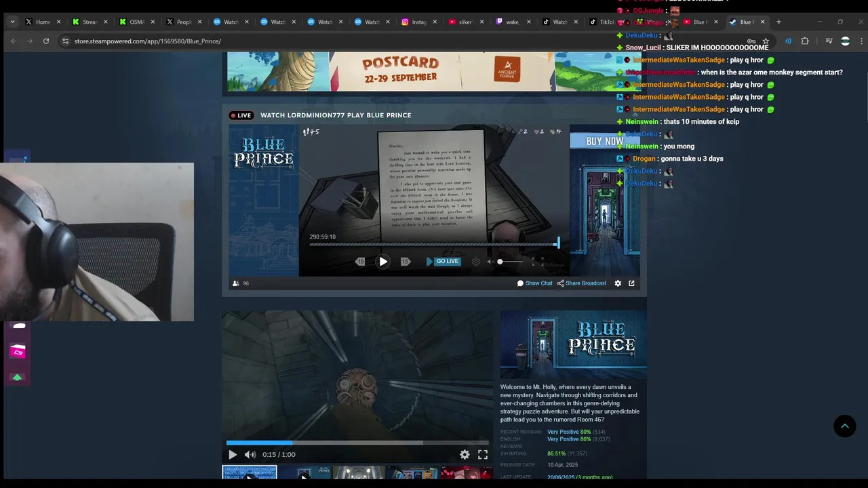Reload the Steam store page
Screen dimensions: 868x488
[x=46, y=41]
